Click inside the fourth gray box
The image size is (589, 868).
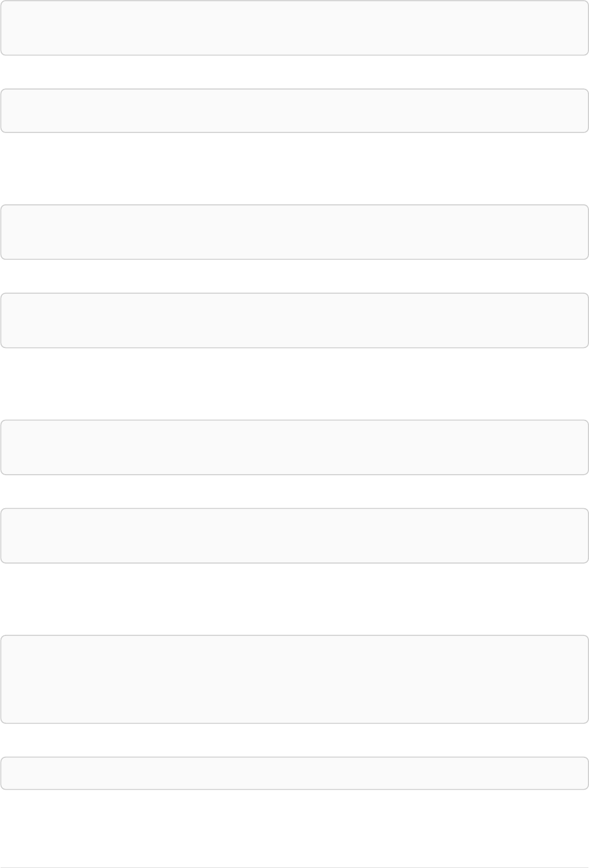[x=294, y=320]
